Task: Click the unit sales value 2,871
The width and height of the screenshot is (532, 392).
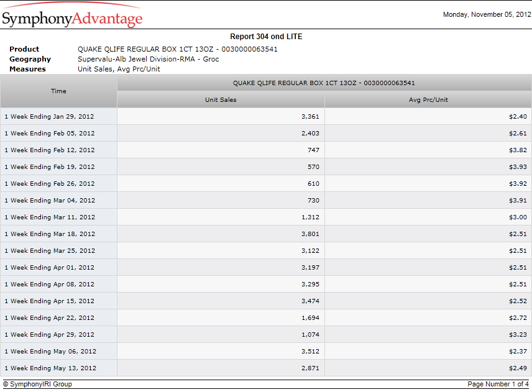Action: coord(311,368)
